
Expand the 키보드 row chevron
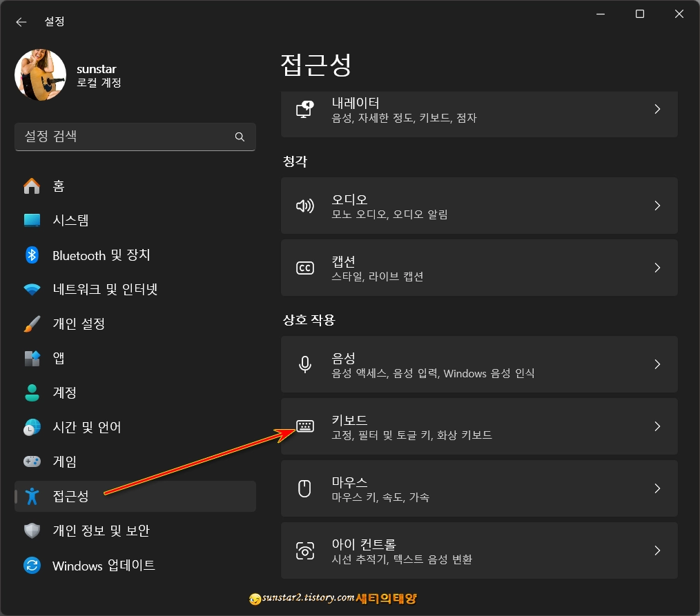click(x=656, y=426)
